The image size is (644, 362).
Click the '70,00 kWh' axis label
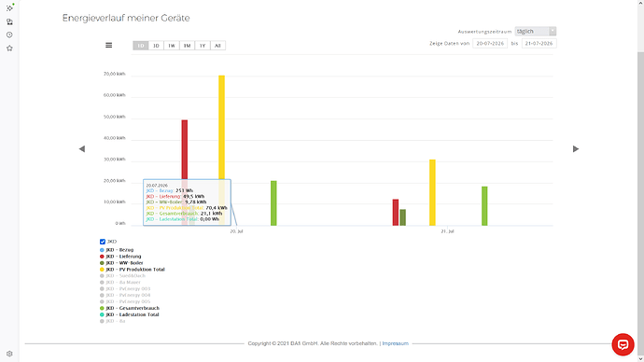point(115,74)
